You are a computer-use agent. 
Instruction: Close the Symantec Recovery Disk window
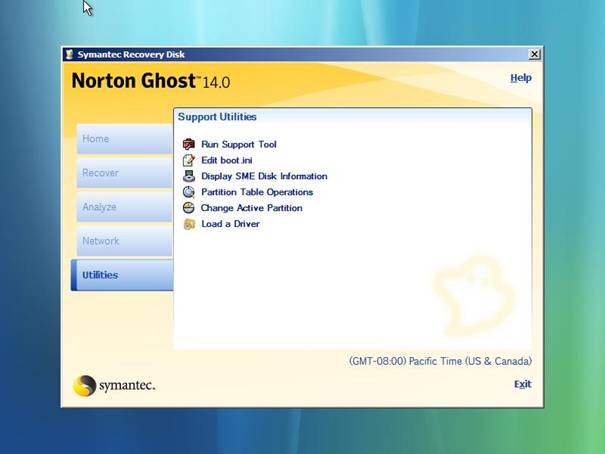click(x=534, y=54)
